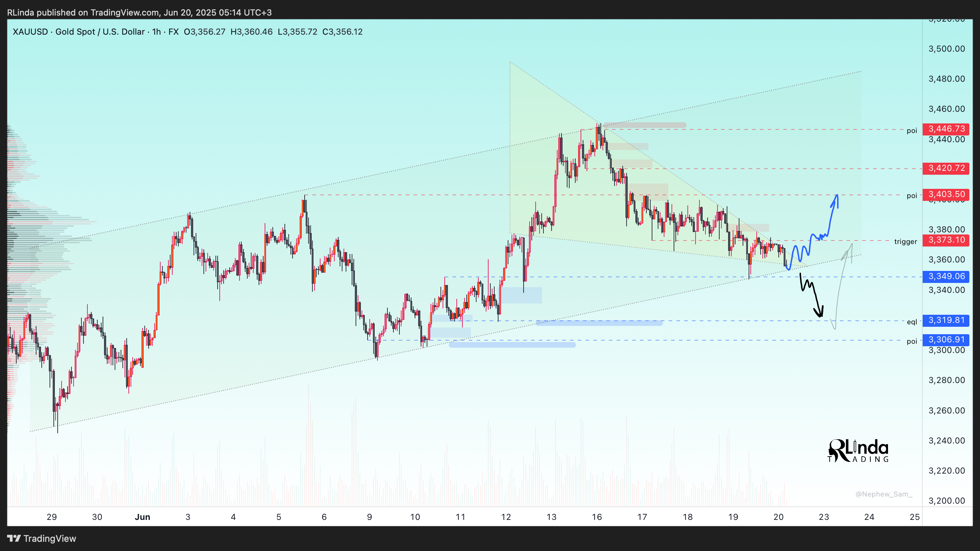The height and width of the screenshot is (551, 980).
Task: Click the high value H3,360.46
Action: pos(252,31)
